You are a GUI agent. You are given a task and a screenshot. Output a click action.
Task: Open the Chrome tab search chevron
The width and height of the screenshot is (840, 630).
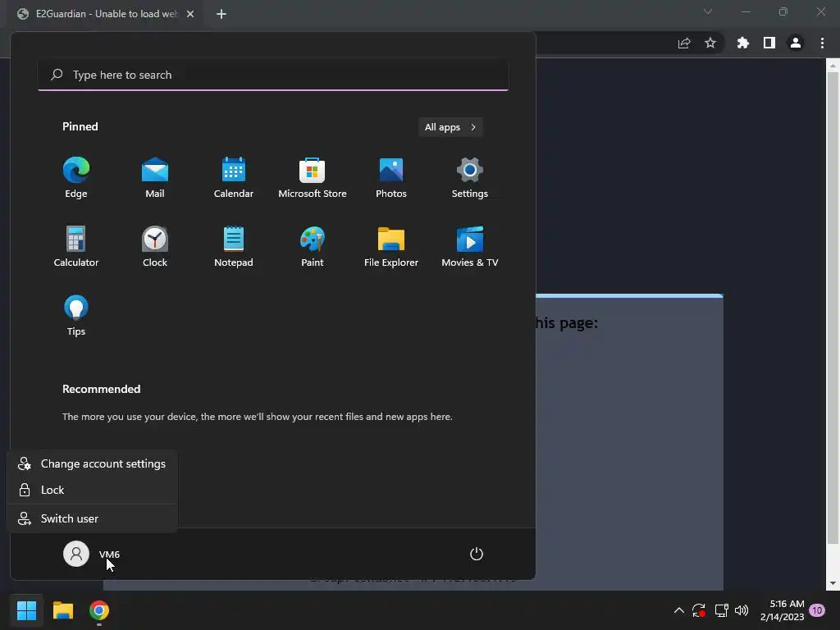[708, 11]
